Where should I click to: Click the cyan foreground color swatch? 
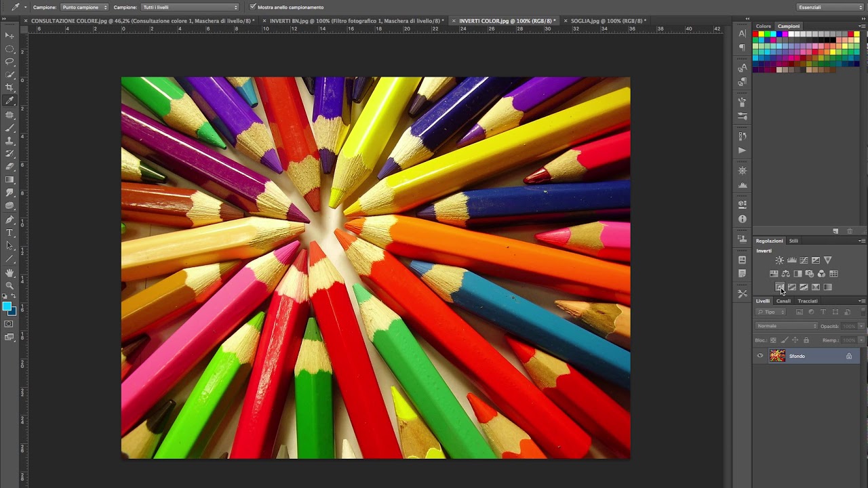click(x=7, y=307)
